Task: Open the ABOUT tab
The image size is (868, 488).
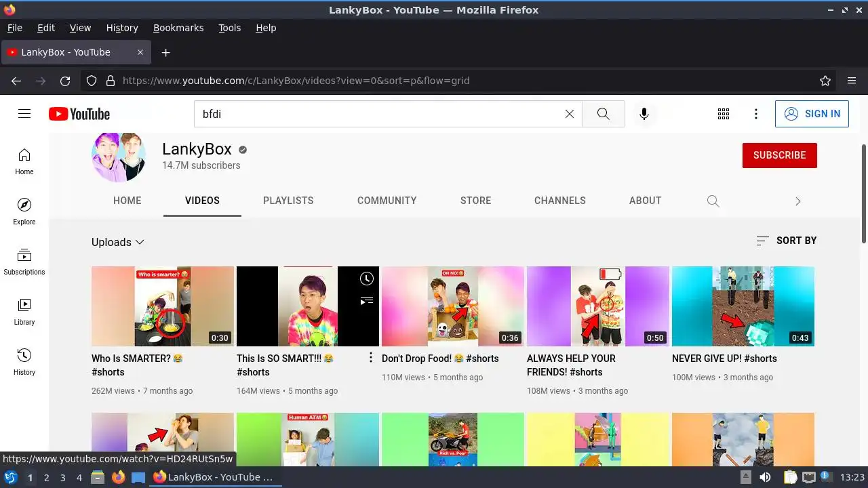Action: click(x=645, y=201)
